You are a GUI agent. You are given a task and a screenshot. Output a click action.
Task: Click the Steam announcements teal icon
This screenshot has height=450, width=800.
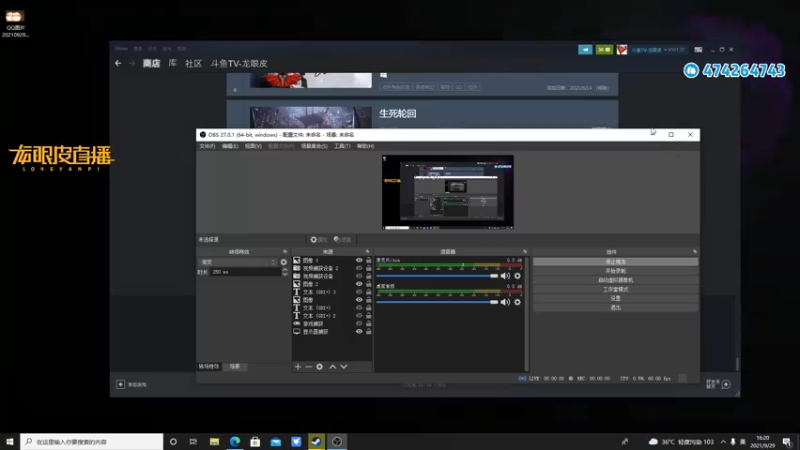585,49
